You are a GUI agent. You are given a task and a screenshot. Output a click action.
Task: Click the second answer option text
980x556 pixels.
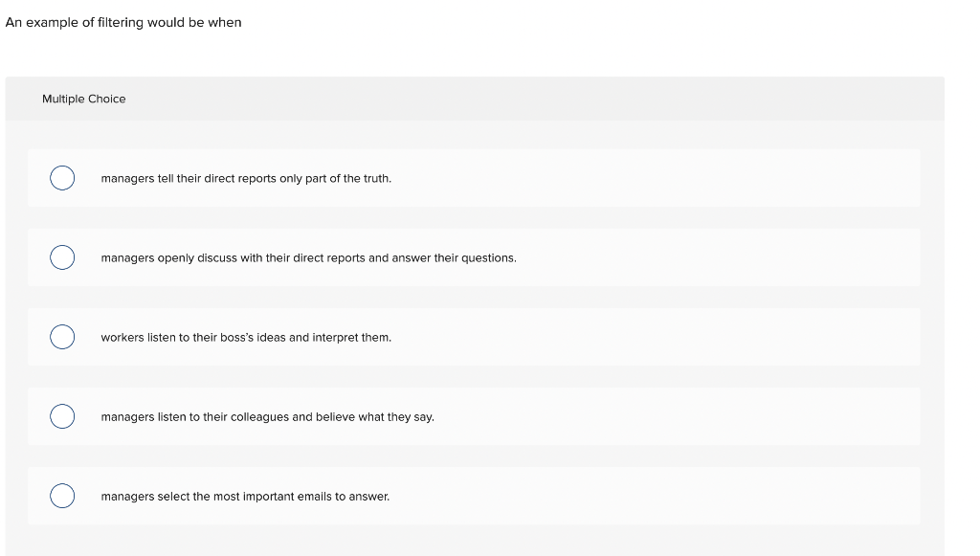pyautogui.click(x=308, y=257)
